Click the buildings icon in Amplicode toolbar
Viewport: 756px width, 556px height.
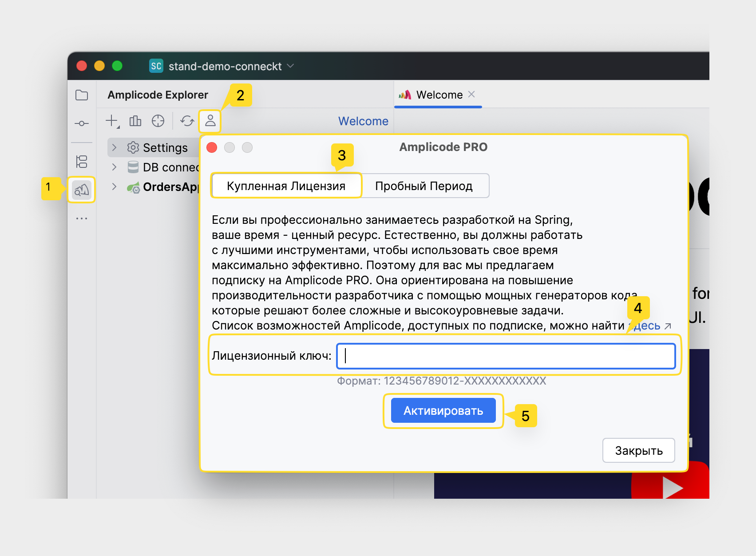point(135,121)
